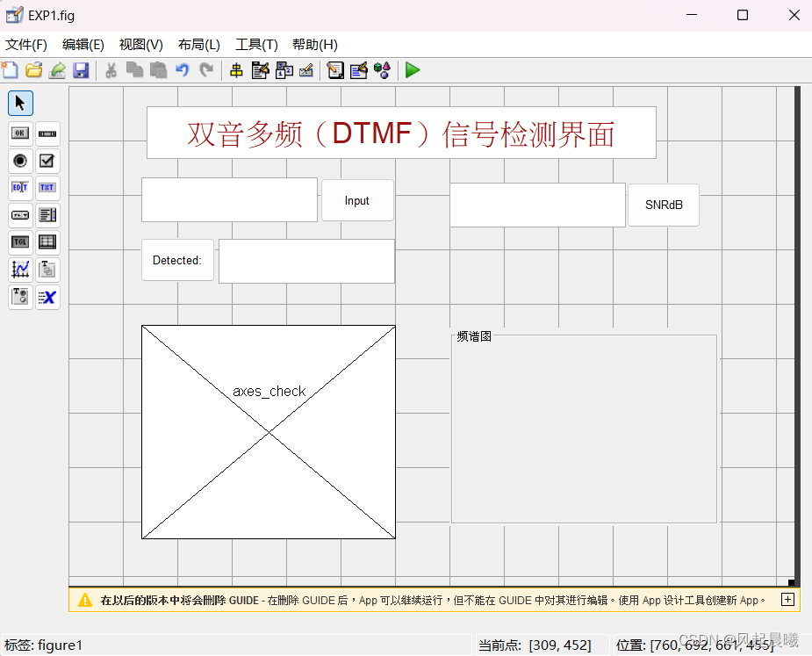812x656 pixels.
Task: Run the GUI with the green arrow
Action: click(411, 70)
